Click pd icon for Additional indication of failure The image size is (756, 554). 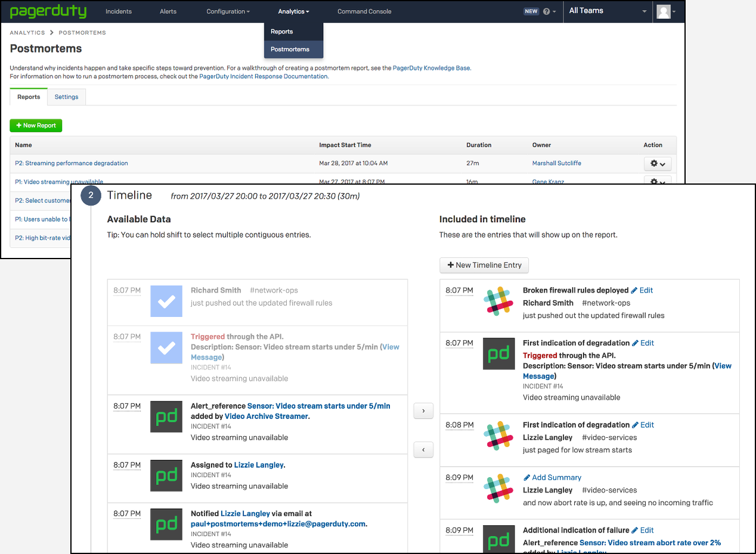(498, 540)
